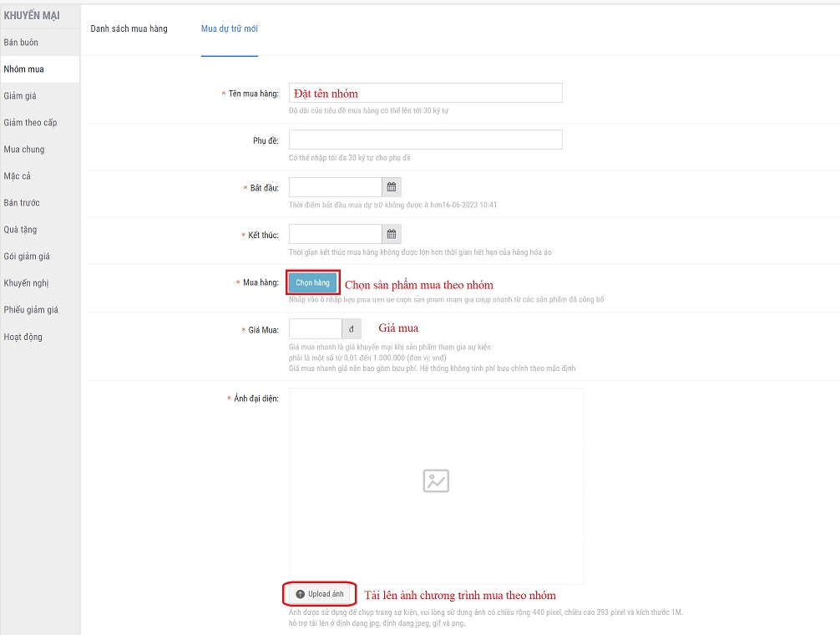Click the Upload ảnh button
This screenshot has height=635, width=840.
click(320, 594)
